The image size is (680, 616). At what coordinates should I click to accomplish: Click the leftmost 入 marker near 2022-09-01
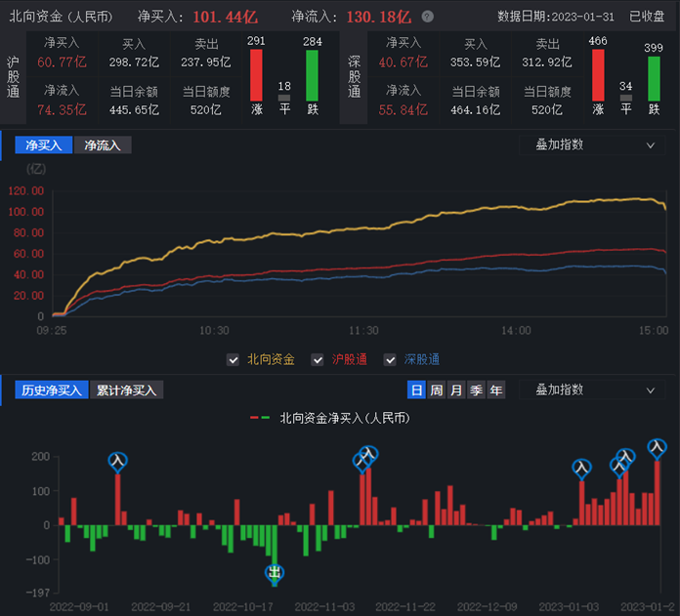[x=118, y=460]
